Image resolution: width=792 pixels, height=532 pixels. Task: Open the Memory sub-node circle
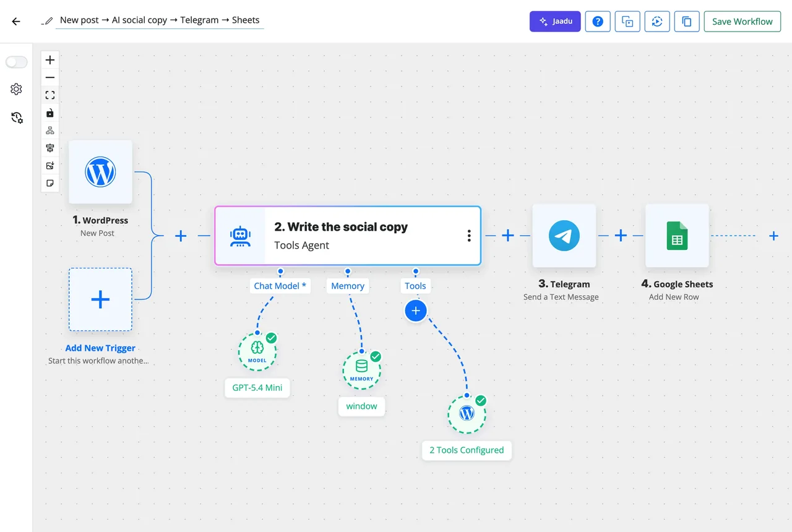(362, 369)
